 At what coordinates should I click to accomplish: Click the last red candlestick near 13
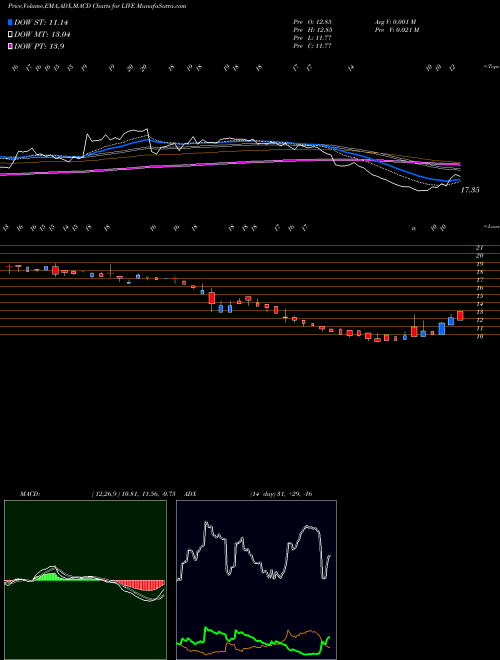460,316
